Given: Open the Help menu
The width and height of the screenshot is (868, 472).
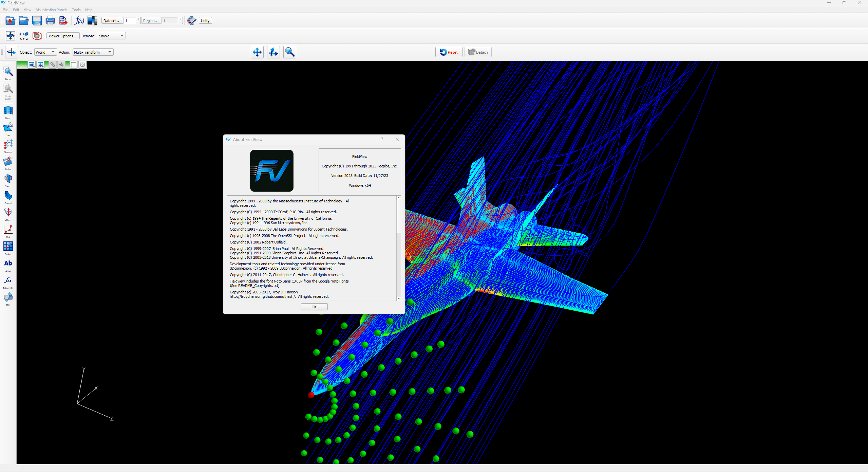Looking at the screenshot, I should [x=89, y=10].
